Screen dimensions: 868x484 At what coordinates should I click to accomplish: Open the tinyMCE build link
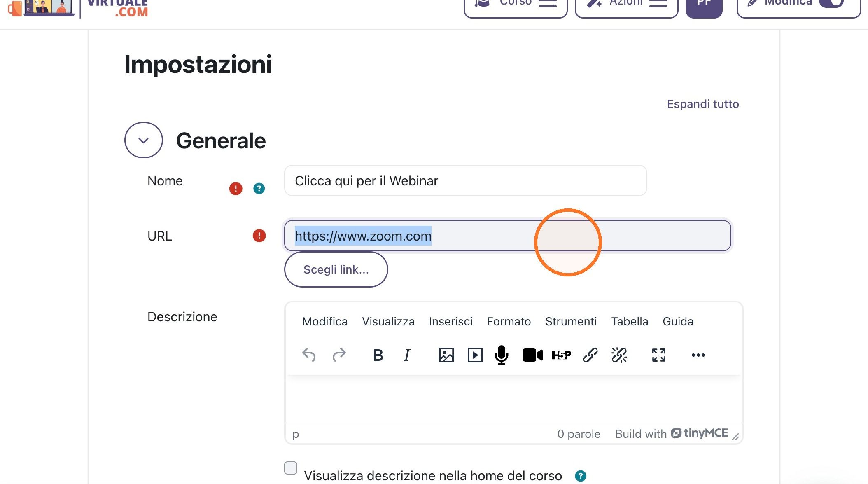click(x=672, y=433)
